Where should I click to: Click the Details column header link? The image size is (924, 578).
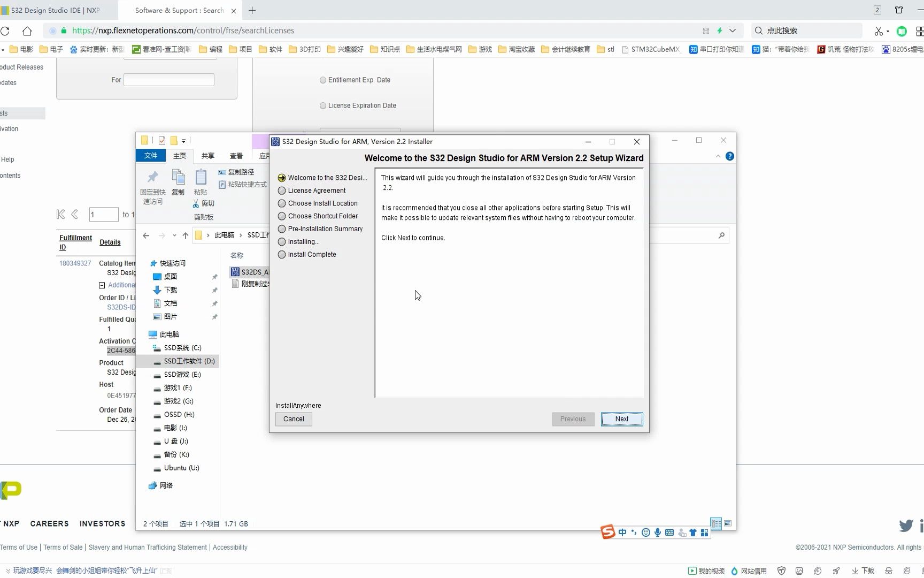[x=110, y=242]
